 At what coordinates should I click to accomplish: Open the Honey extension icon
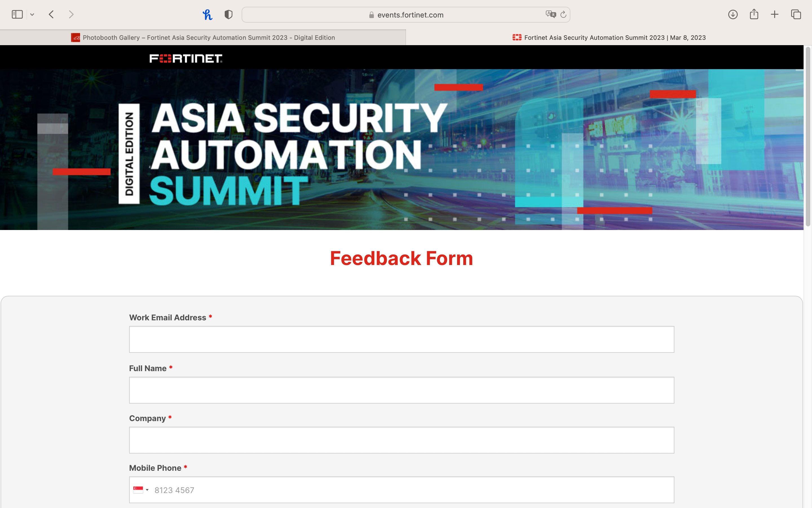tap(207, 14)
